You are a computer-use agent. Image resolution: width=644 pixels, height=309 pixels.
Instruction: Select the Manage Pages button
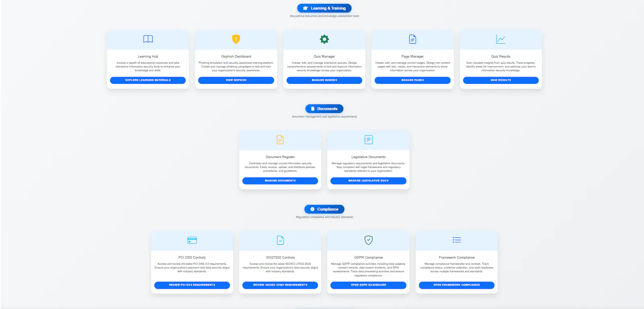click(x=413, y=80)
